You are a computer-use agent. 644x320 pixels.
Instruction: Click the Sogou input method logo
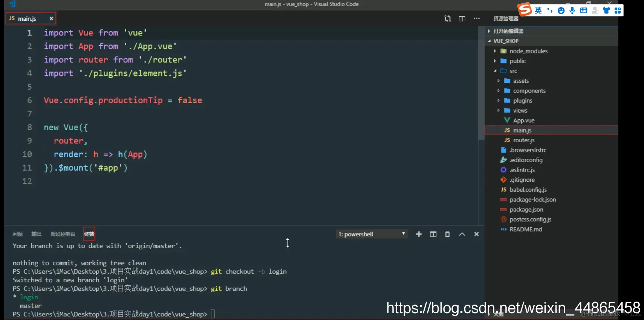click(525, 9)
